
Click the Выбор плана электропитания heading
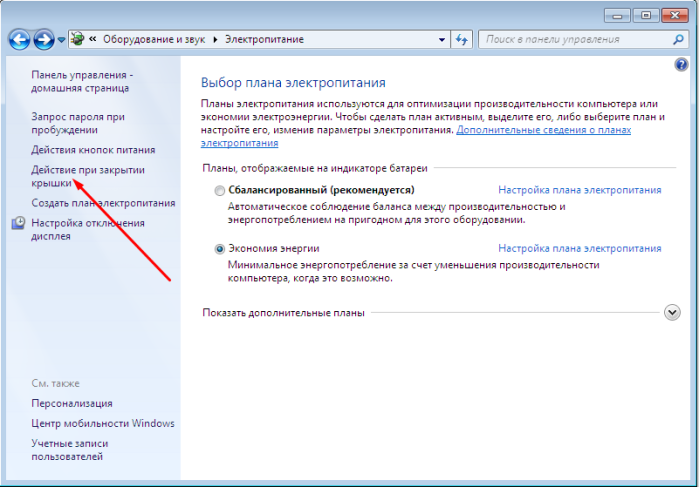tap(293, 83)
